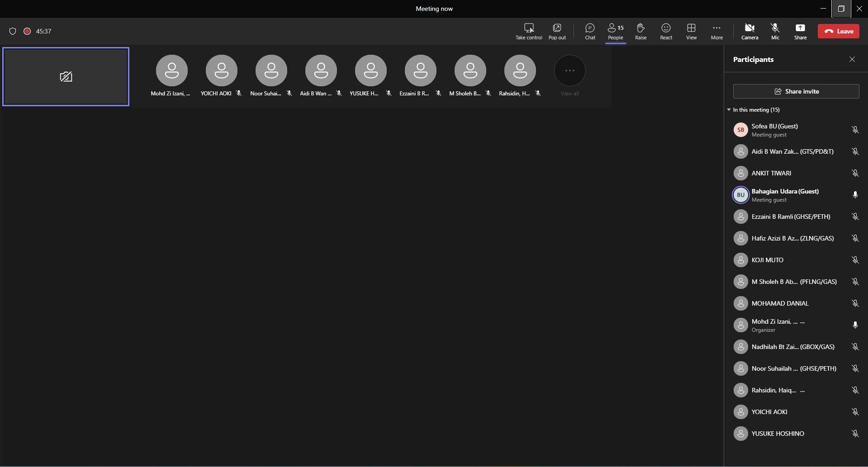
Task: Click Rahsidin Haiq muted mic icon in list
Action: tap(855, 390)
